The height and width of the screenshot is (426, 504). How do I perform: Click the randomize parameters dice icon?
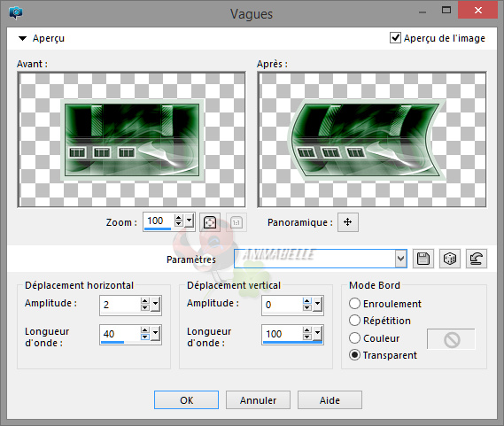pos(449,259)
